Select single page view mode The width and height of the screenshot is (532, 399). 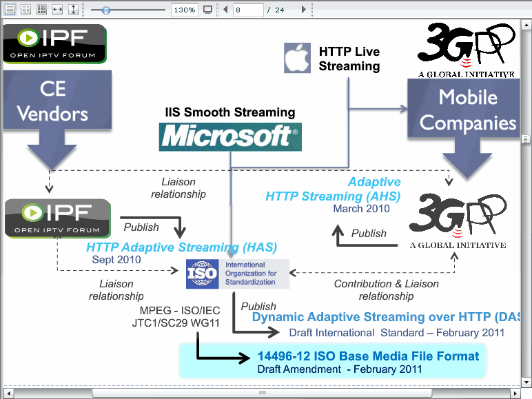10,9
